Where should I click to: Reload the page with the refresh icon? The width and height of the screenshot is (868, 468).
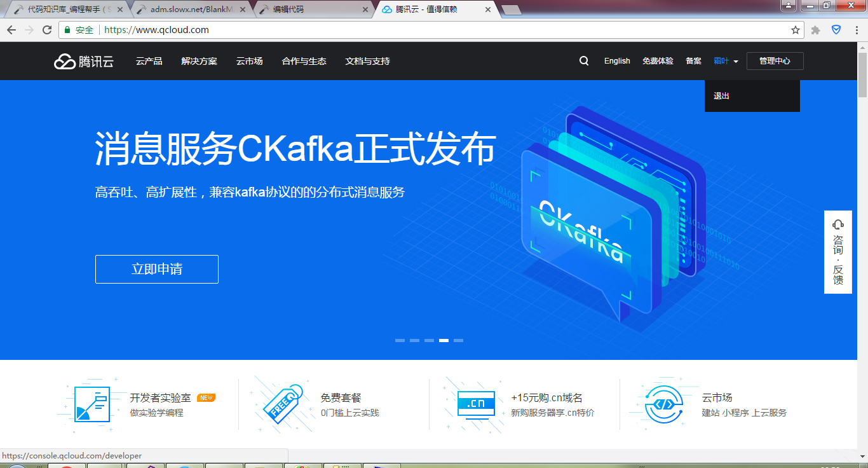(x=47, y=30)
